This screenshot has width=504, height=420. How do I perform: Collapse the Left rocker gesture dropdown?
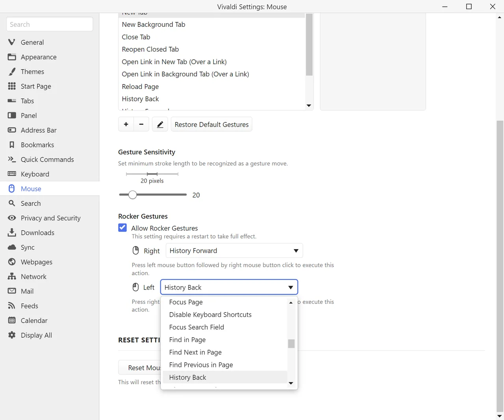click(229, 287)
